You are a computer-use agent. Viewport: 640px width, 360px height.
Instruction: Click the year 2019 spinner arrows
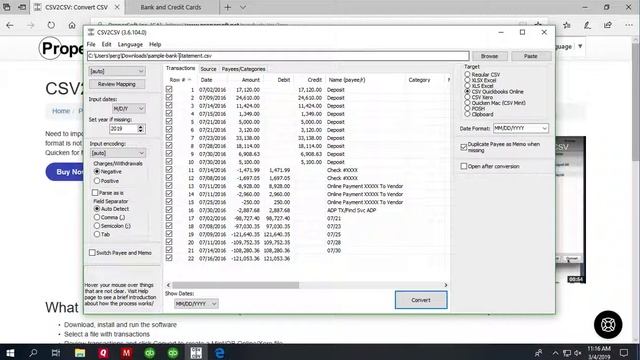pos(140,129)
